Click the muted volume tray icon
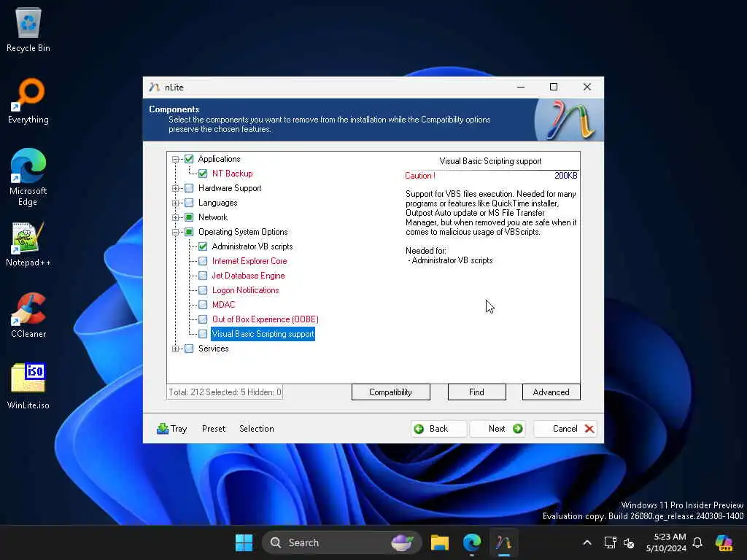This screenshot has height=560, width=747. coord(629,542)
